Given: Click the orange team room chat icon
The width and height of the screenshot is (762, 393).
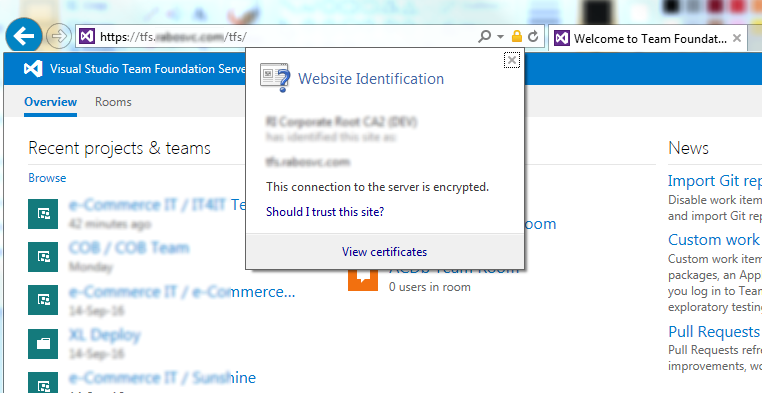Looking at the screenshot, I should (363, 280).
